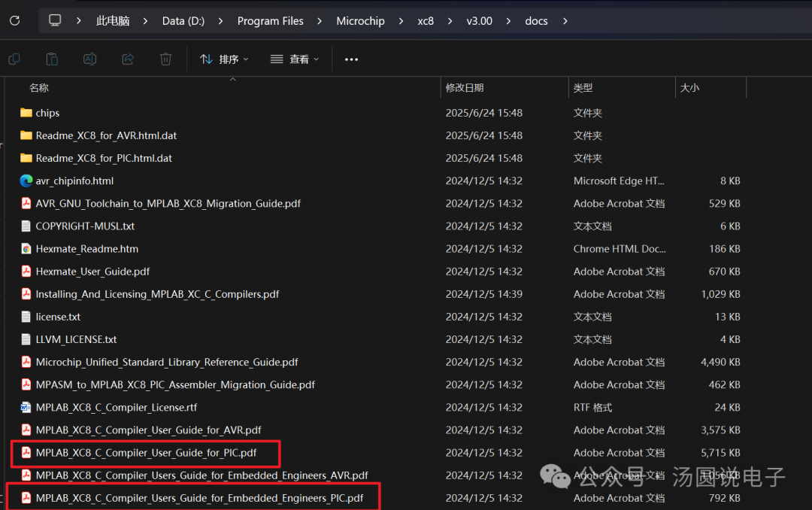Screen dimensions: 812x510
Task: Select file name Hexmate_Readme.htm
Action: click(87, 249)
